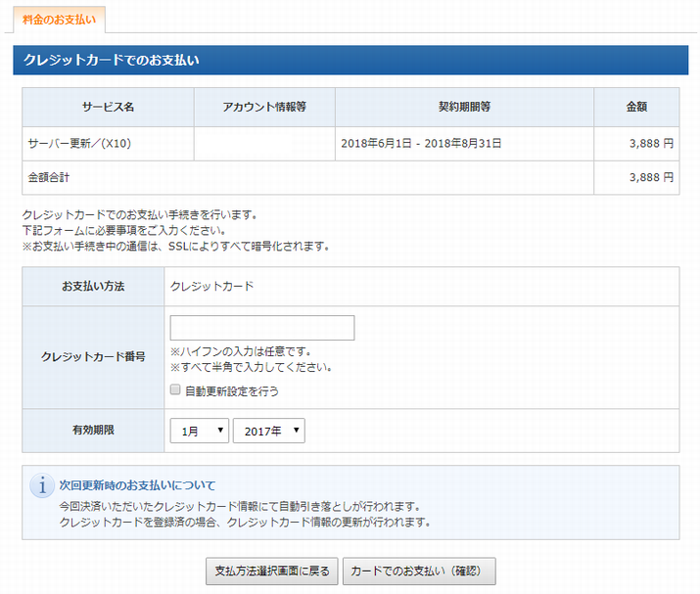The image size is (700, 594).
Task: Click the 金額 column header
Action: point(636,107)
